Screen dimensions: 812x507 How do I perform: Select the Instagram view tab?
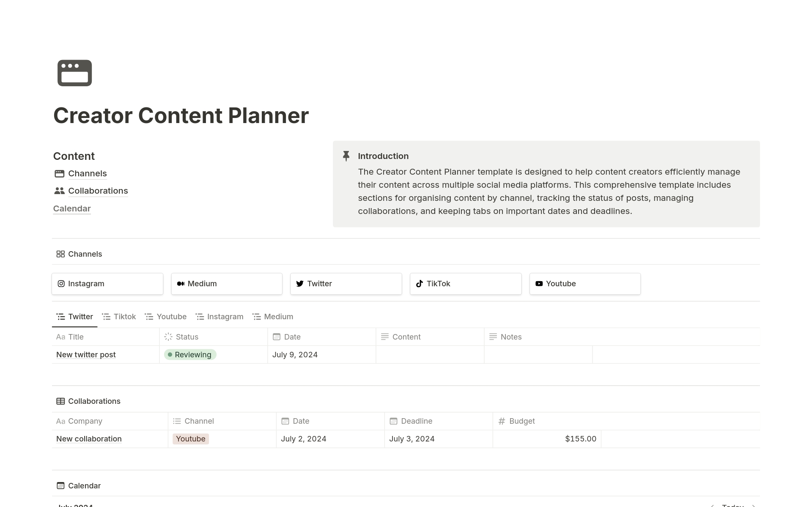[x=219, y=317]
